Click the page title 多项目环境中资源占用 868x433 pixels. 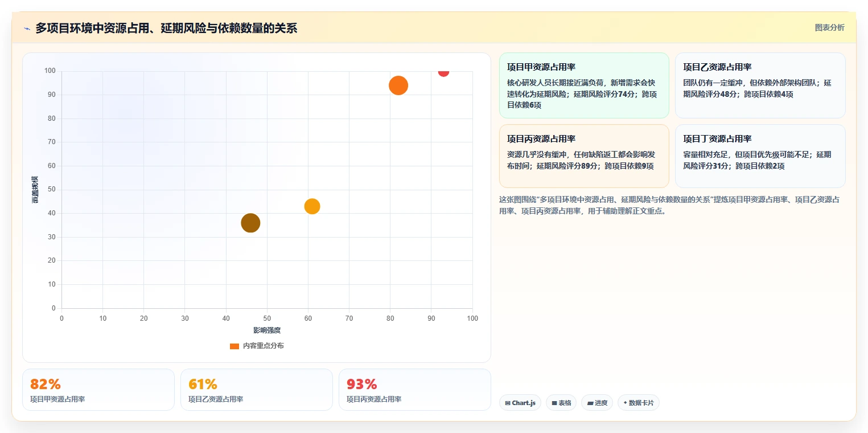(x=166, y=28)
